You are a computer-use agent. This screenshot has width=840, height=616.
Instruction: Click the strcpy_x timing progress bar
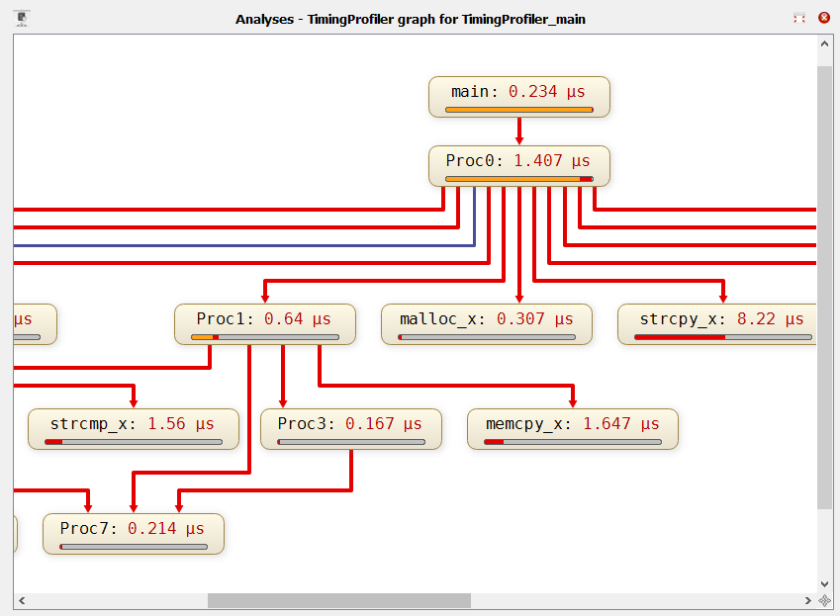tap(722, 337)
